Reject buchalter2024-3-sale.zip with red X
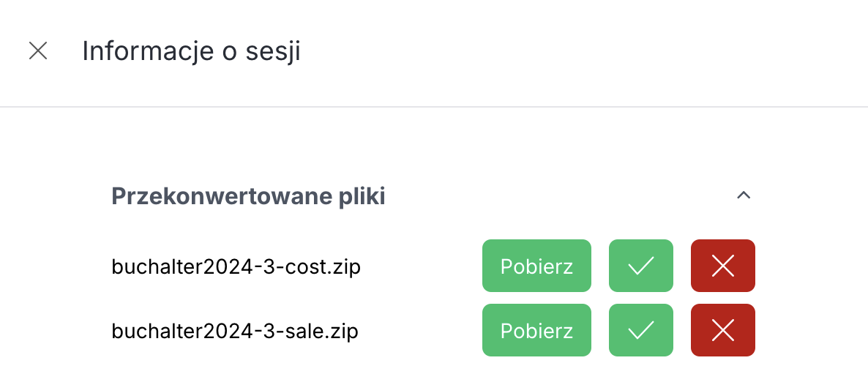 point(723,330)
